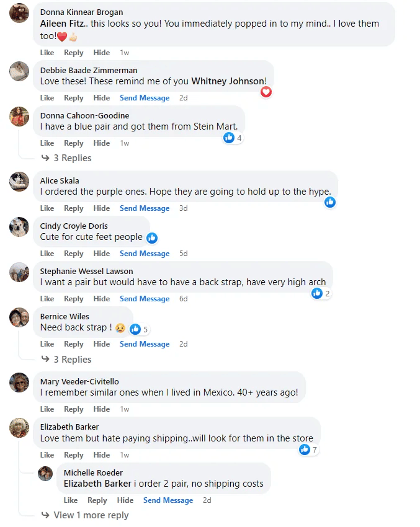Click Michelle Roeder's profile avatar

45,474
